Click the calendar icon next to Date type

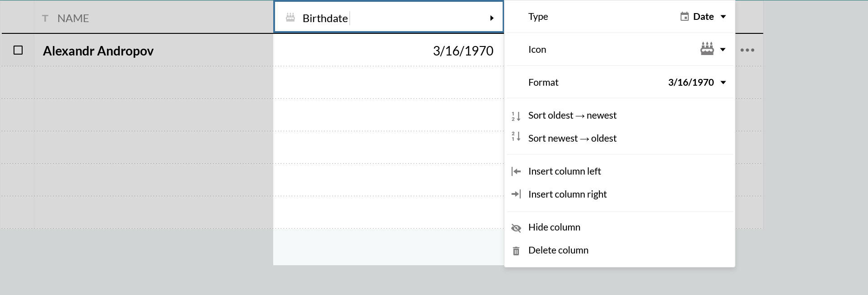tap(685, 17)
